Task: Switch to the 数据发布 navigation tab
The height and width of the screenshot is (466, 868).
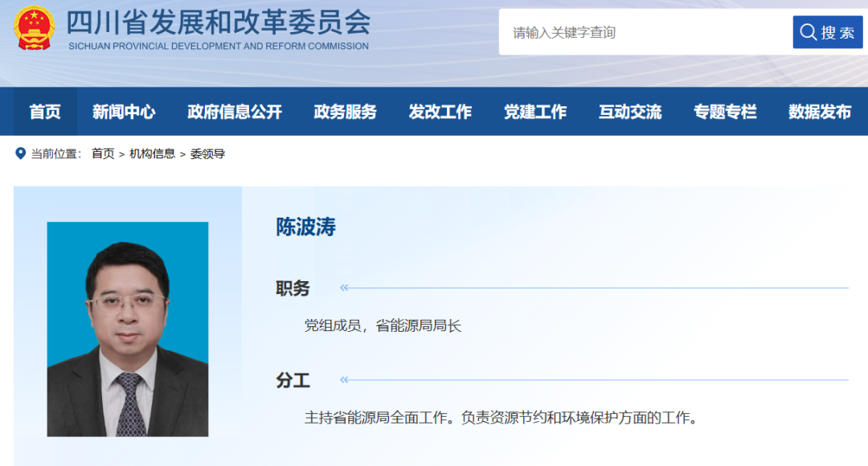Action: click(x=819, y=112)
